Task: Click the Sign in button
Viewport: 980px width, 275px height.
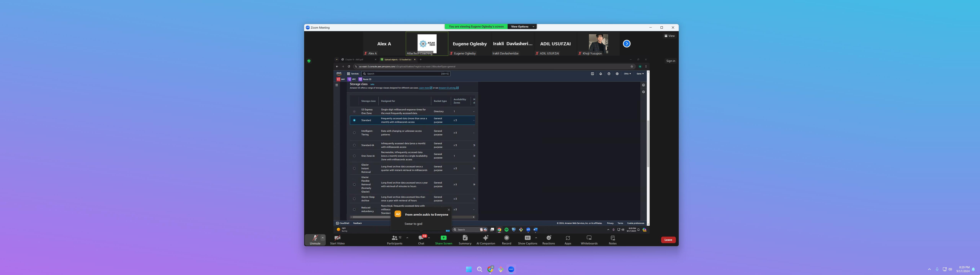Action: point(670,61)
